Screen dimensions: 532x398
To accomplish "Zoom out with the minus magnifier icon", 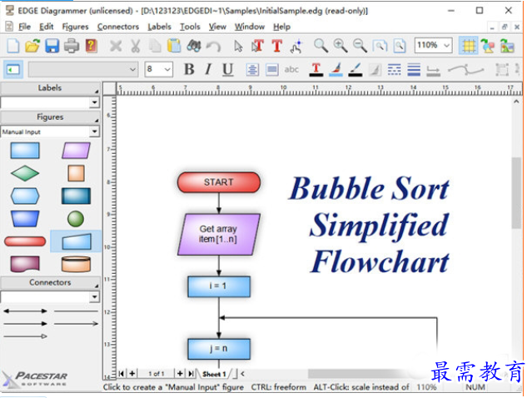I will tap(360, 46).
